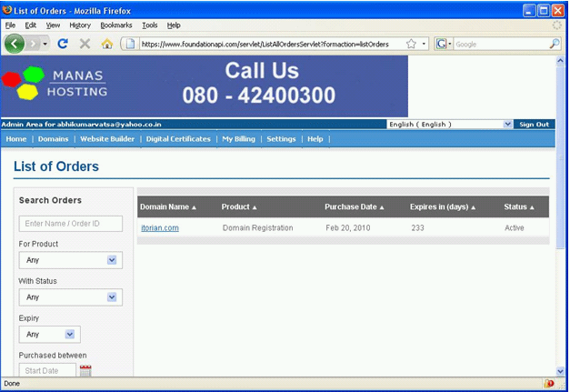Open the Domains navigation item
This screenshot has width=570, height=392.
[53, 139]
